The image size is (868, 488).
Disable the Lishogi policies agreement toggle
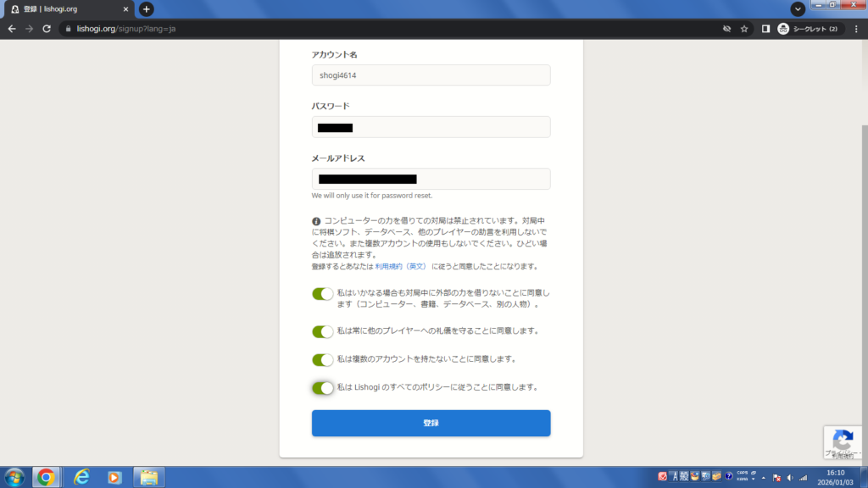point(323,387)
